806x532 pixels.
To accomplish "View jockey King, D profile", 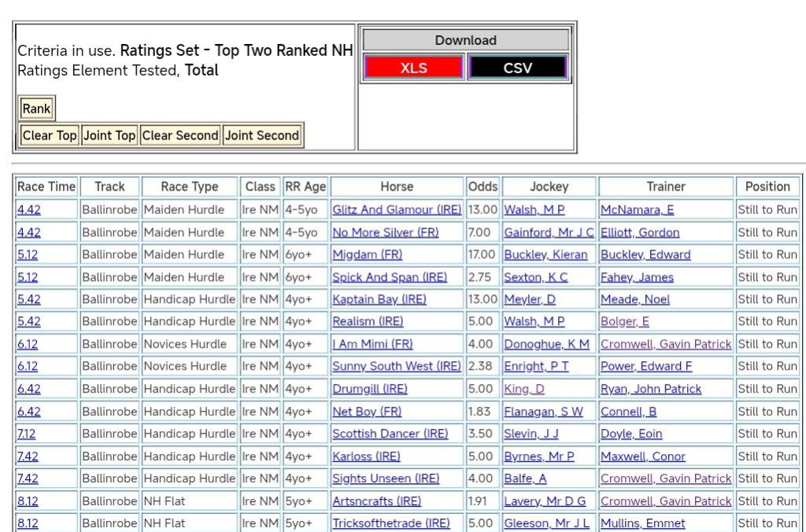I will tap(523, 389).
